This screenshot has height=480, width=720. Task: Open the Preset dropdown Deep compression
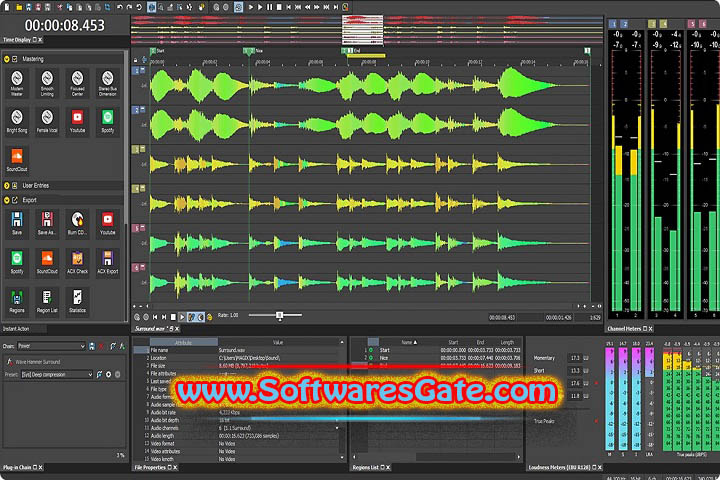coord(57,375)
